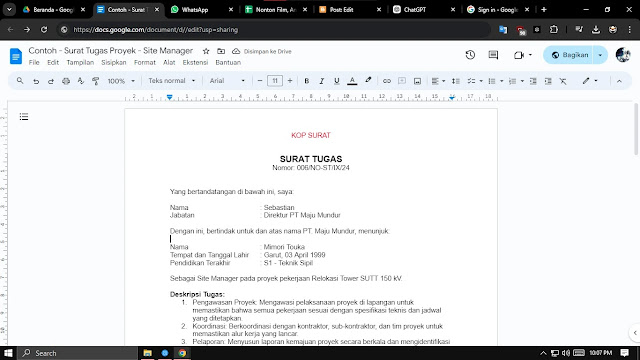The width and height of the screenshot is (640, 360).
Task: Print the document
Action: [x=66, y=81]
